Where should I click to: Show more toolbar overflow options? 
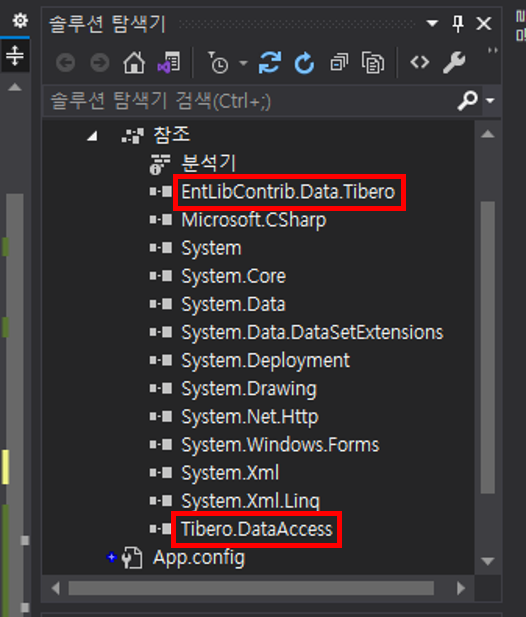coord(493,50)
